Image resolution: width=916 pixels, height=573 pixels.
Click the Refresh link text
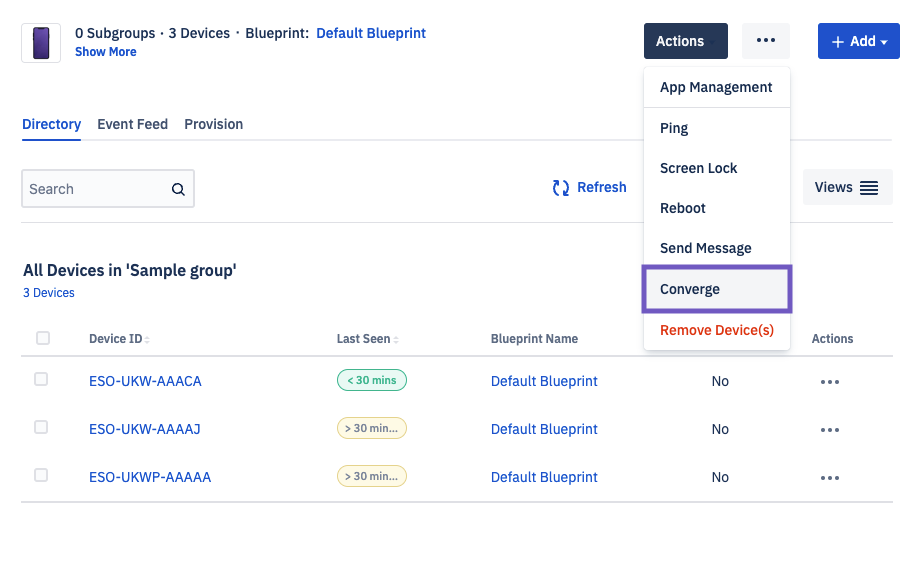602,187
